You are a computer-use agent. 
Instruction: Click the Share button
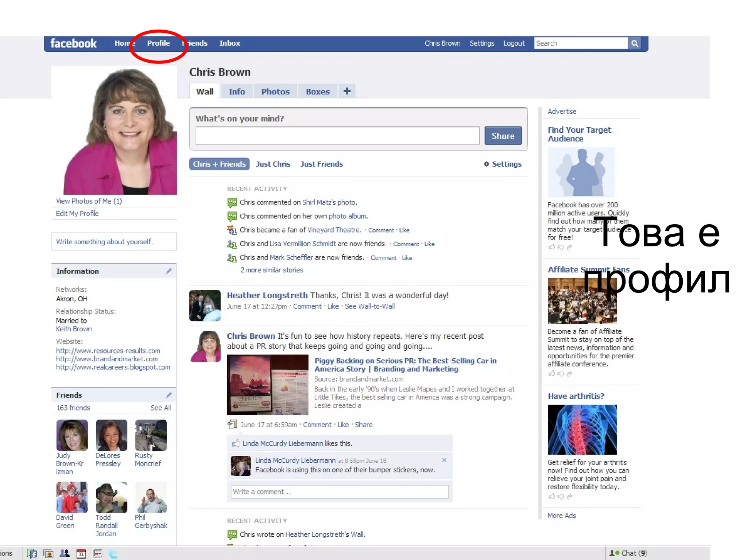tap(503, 136)
